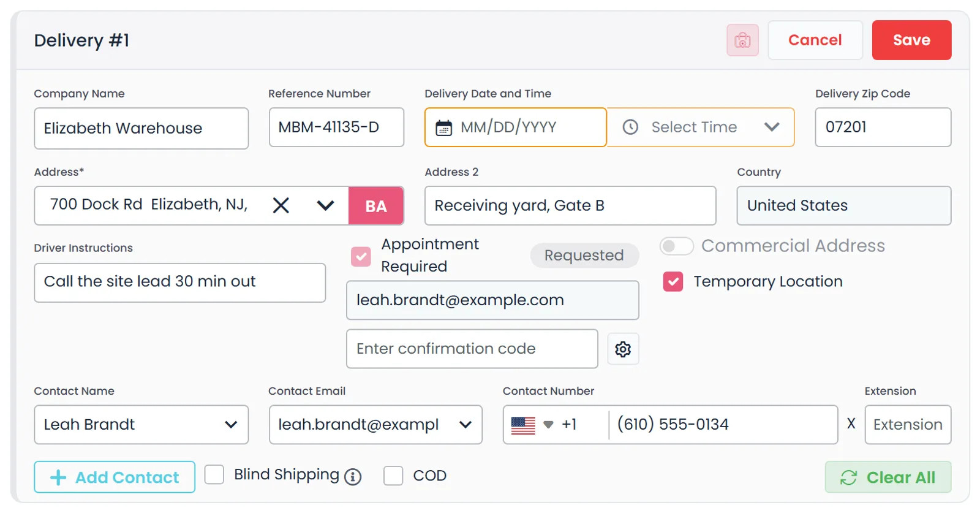Click the Delivery #1 heading

point(81,40)
